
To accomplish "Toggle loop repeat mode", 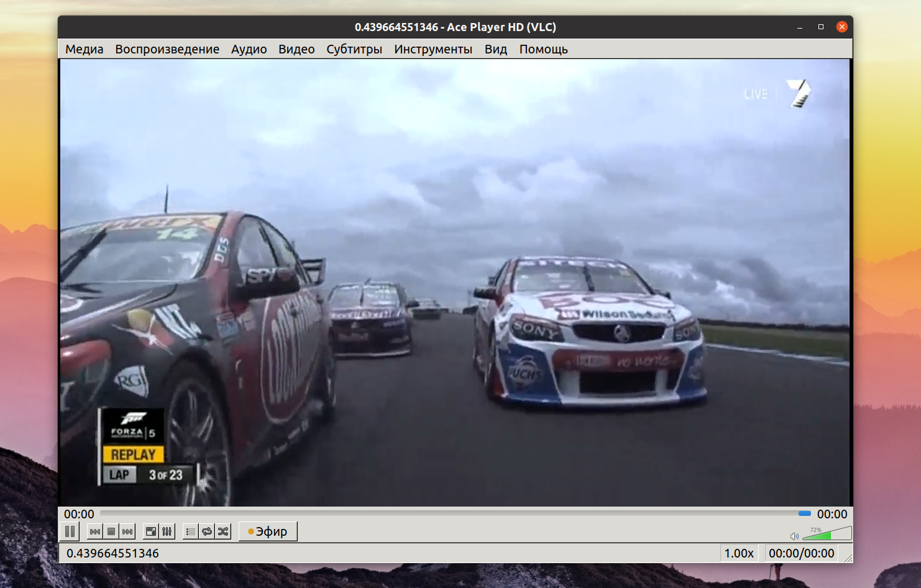I will pyautogui.click(x=207, y=531).
